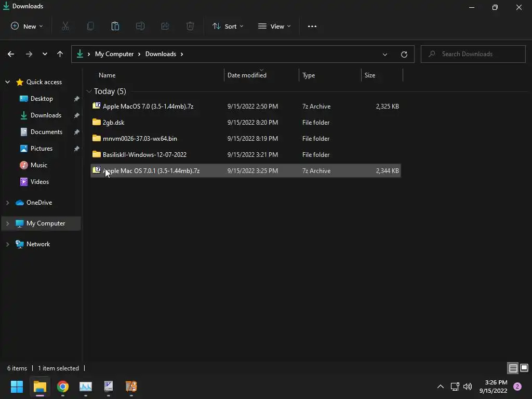Click in the Search Downloads field
The image size is (532, 399).
click(473, 54)
